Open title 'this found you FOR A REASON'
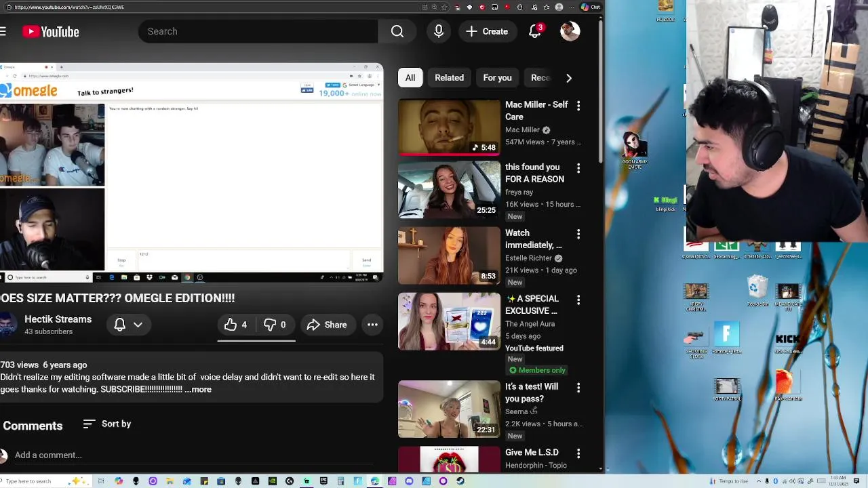 (534, 173)
